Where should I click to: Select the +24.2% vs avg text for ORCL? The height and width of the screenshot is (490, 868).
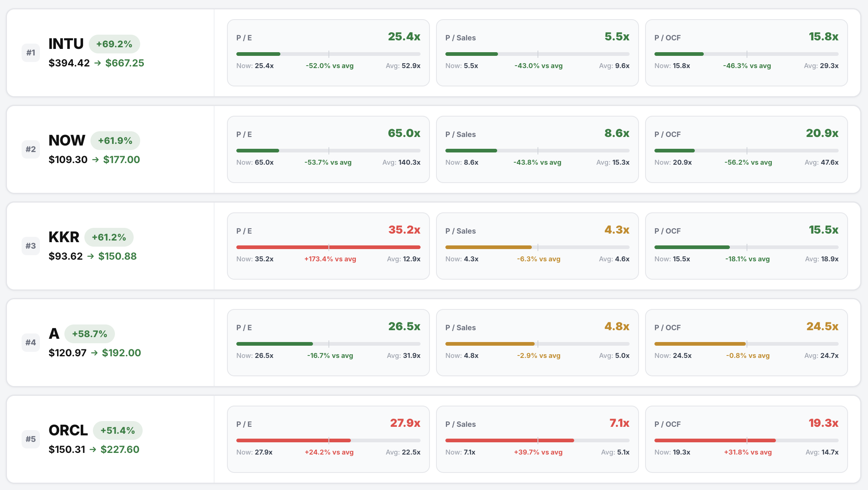click(x=328, y=452)
